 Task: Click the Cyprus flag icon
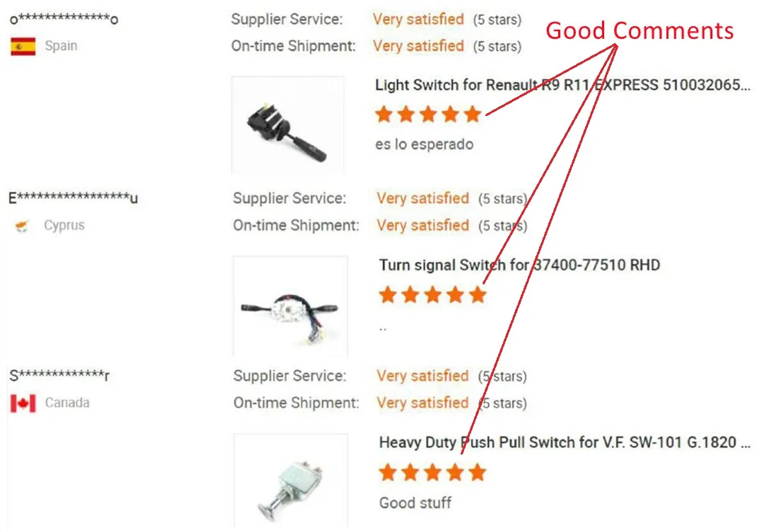point(22,226)
